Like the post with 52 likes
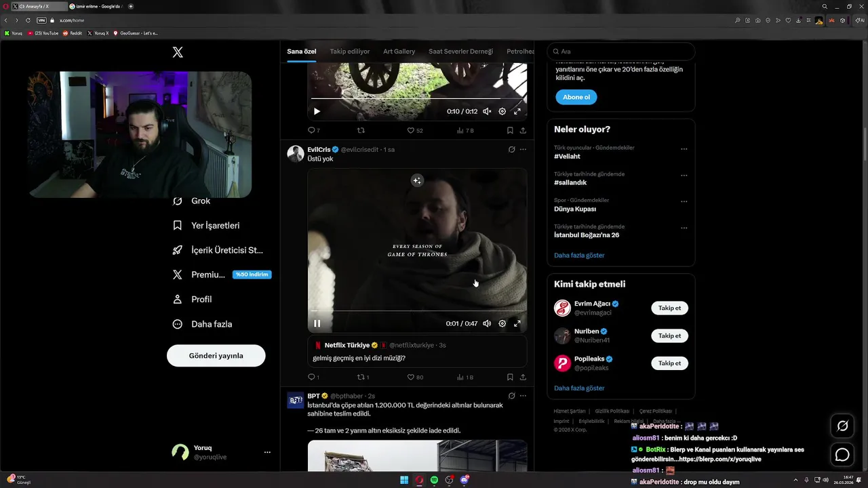This screenshot has width=868, height=488. click(414, 130)
